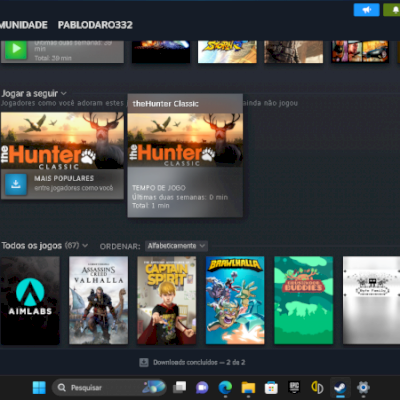Click the MAIS POPULARES label
Viewport: 400px width, 400px height.
(64, 178)
